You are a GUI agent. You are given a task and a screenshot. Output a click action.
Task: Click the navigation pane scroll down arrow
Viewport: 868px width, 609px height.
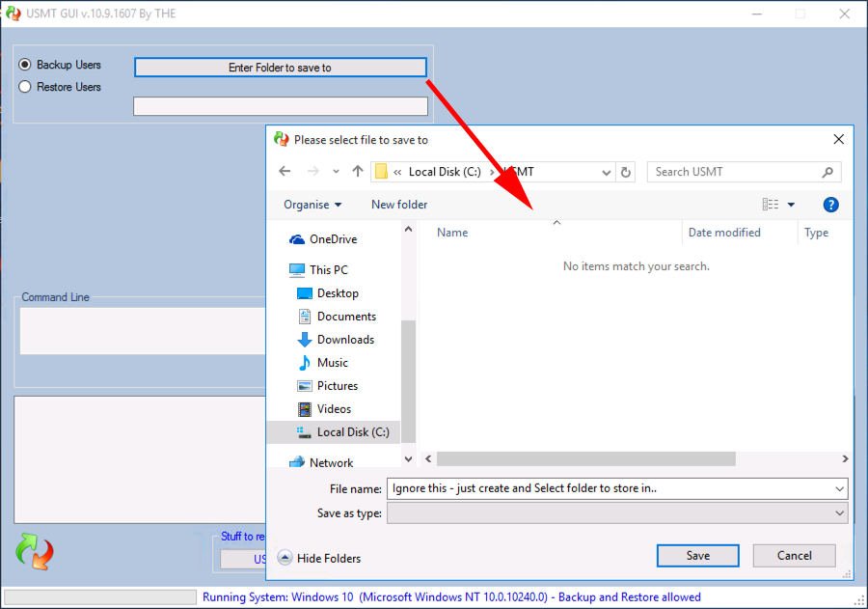[x=409, y=458]
